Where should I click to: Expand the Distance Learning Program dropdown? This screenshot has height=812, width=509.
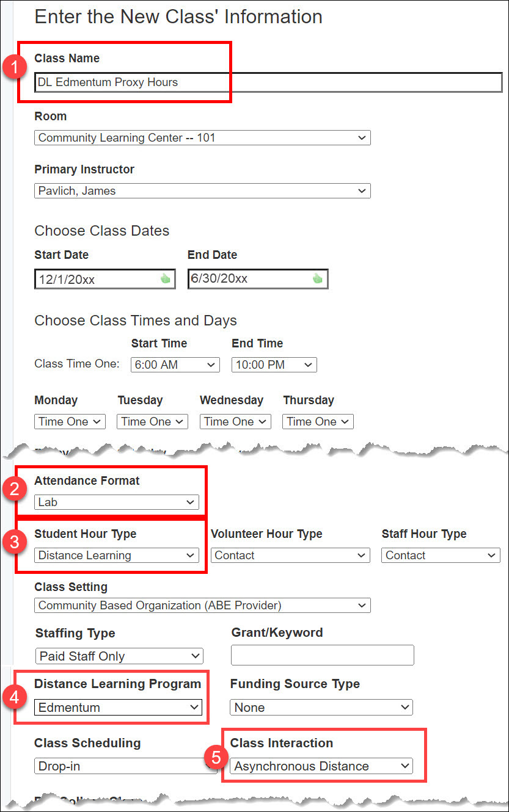coord(117,708)
